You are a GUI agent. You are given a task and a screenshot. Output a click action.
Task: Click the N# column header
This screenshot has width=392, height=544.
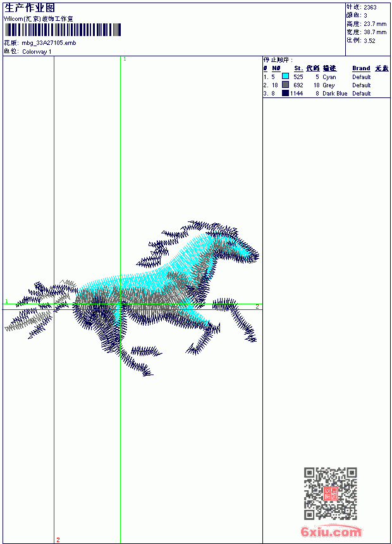[276, 68]
